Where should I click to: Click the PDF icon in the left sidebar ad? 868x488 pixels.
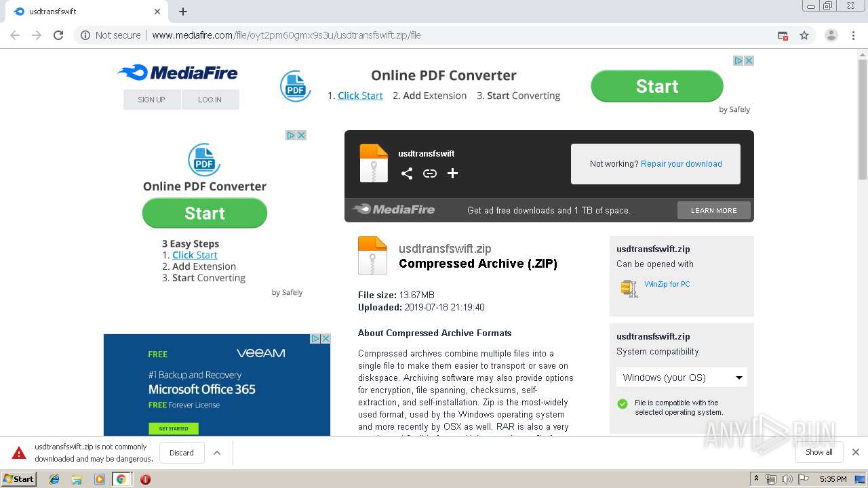coord(204,160)
